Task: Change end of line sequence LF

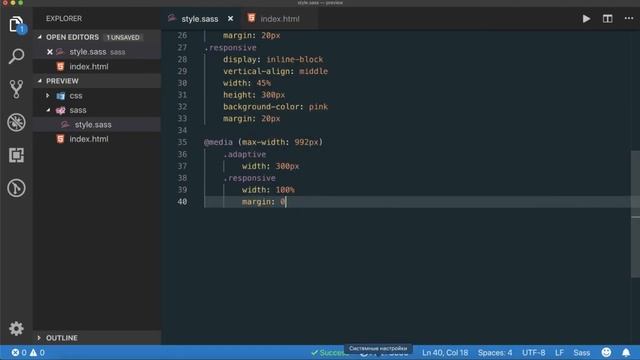Action: point(559,353)
